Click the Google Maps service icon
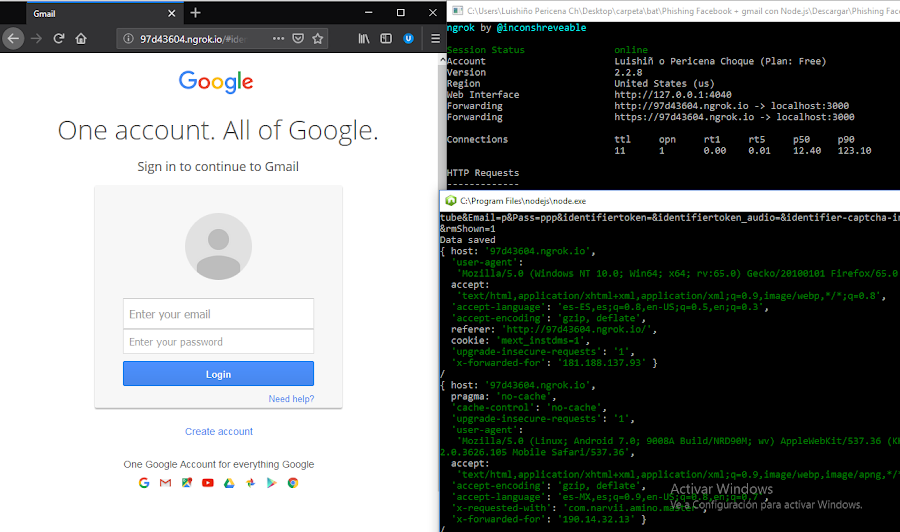900x532 pixels. 187,483
